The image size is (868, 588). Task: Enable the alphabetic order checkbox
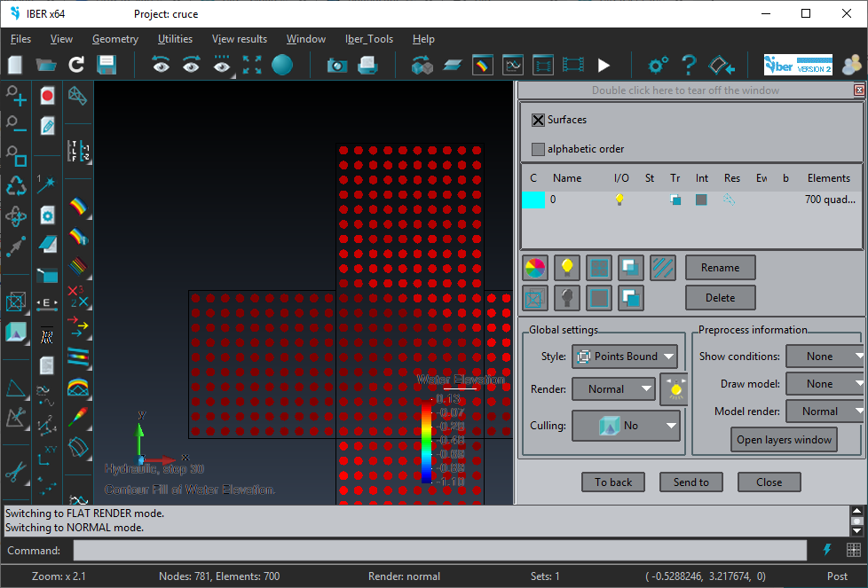[x=538, y=149]
